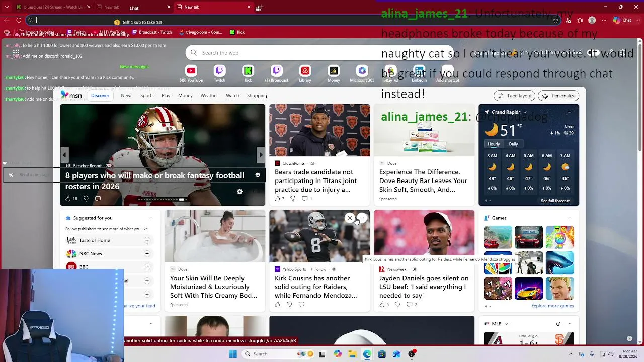Switch the weather card to the Daily tab
Screen dimensions: 644x362
click(x=513, y=144)
